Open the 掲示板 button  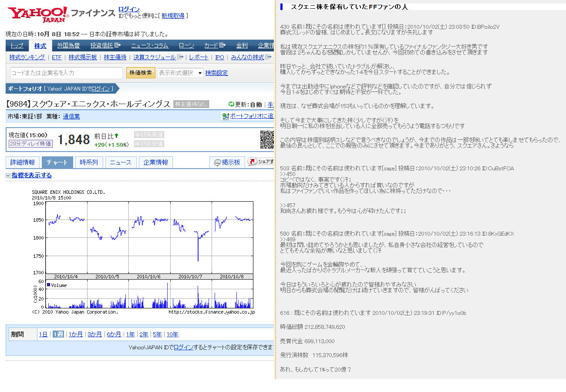[x=227, y=162]
